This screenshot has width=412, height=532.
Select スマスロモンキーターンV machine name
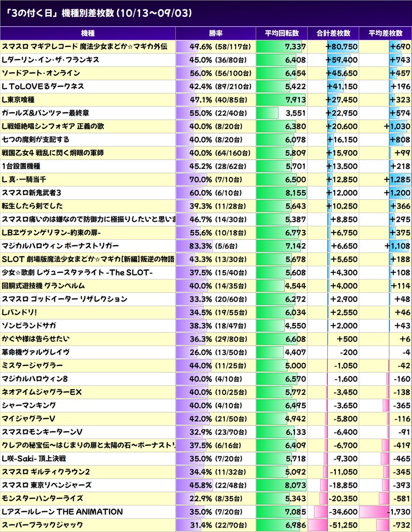(x=42, y=432)
